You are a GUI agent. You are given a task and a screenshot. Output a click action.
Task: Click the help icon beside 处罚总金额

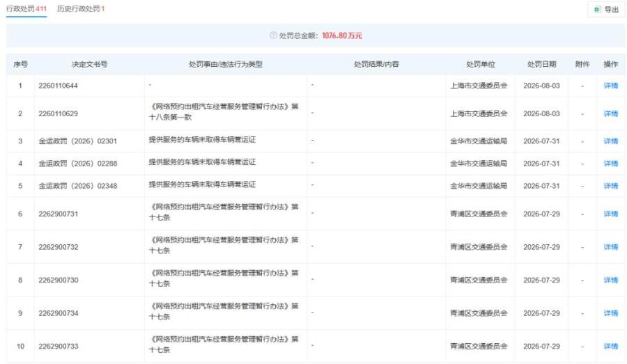[x=273, y=35]
